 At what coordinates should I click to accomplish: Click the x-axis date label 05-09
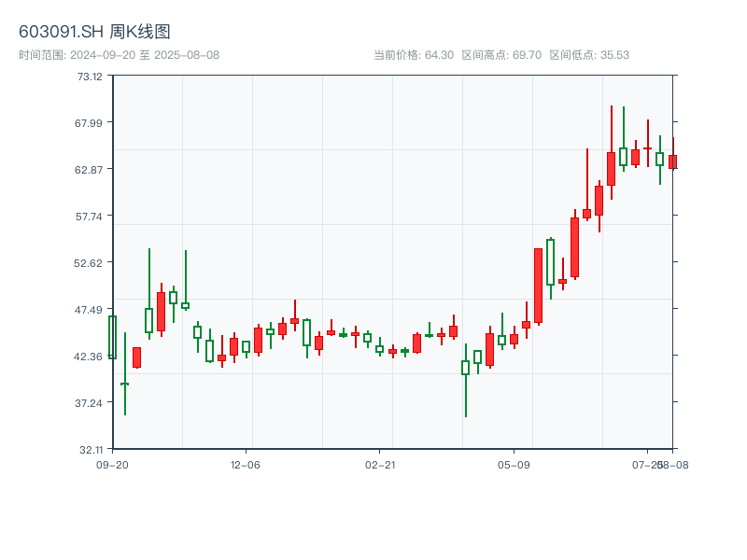click(x=514, y=465)
